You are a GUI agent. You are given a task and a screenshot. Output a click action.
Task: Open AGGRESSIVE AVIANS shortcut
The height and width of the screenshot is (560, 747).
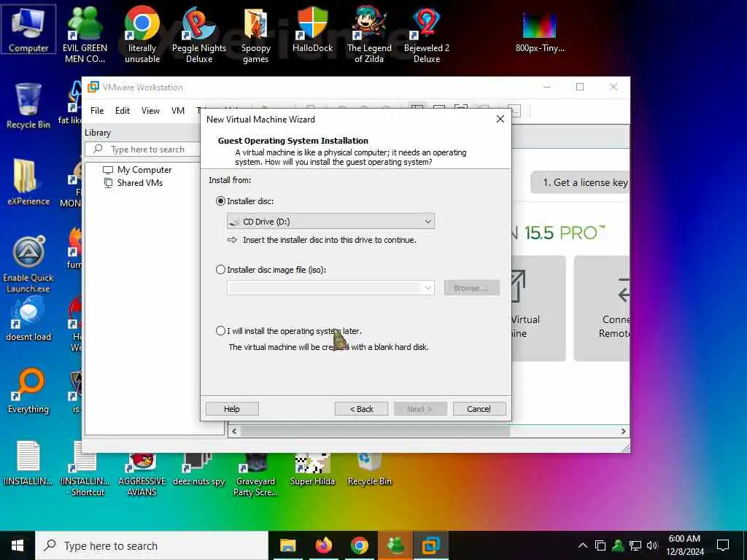[142, 474]
